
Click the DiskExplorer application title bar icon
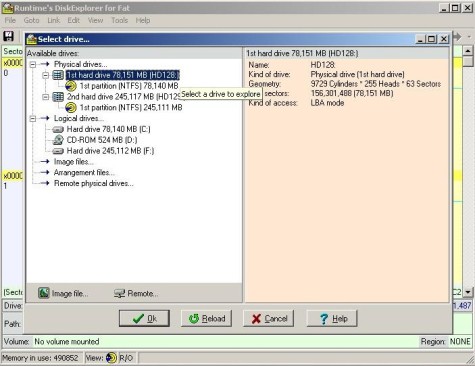[x=7, y=8]
